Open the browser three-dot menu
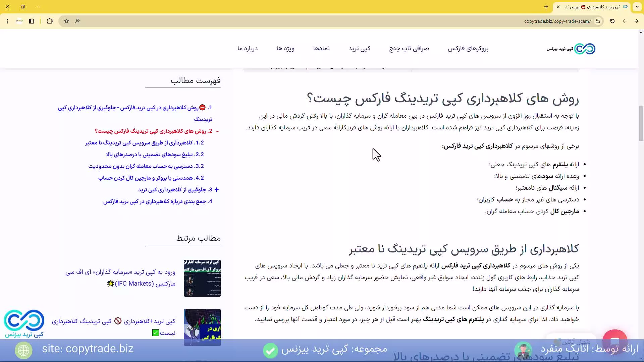Image resolution: width=644 pixels, height=362 pixels. coord(7,21)
